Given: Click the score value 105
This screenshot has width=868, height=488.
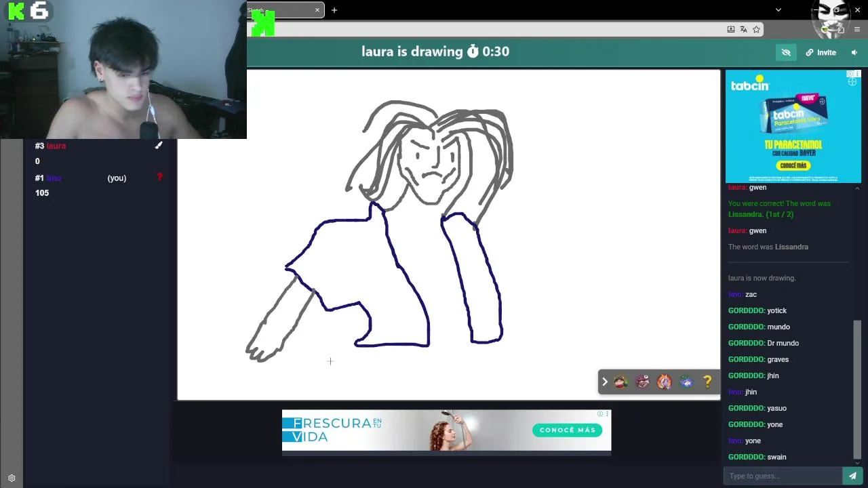Looking at the screenshot, I should [x=42, y=193].
